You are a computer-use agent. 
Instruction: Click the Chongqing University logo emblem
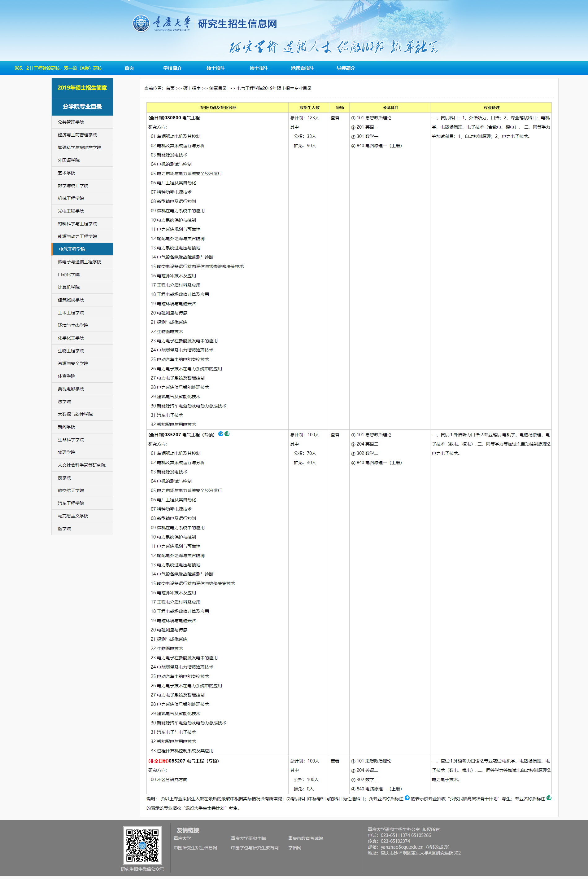[x=141, y=23]
